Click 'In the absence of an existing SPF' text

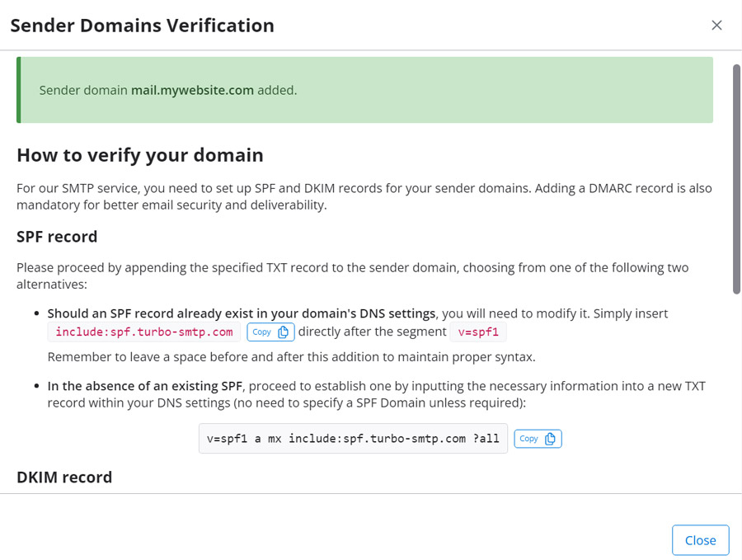[145, 386]
